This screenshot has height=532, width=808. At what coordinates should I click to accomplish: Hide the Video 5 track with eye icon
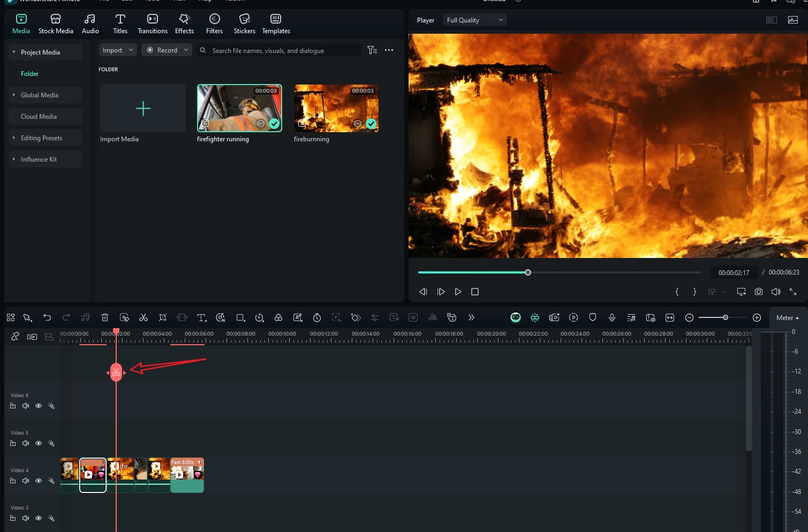(x=39, y=444)
